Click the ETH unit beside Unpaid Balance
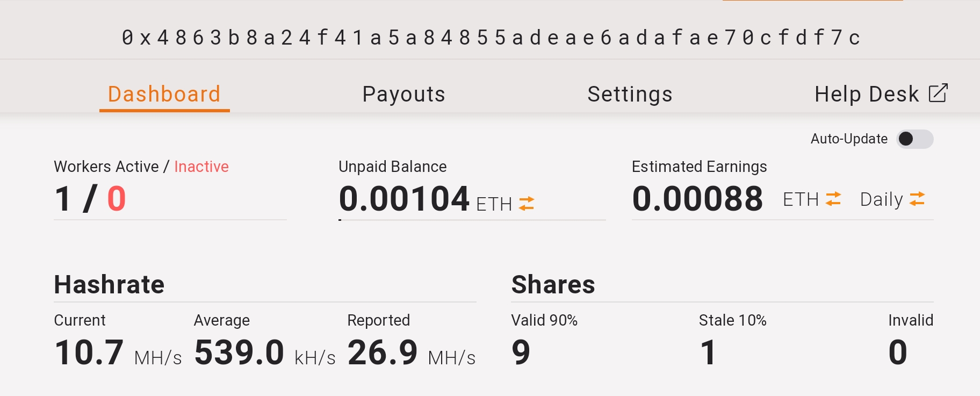 pos(494,204)
